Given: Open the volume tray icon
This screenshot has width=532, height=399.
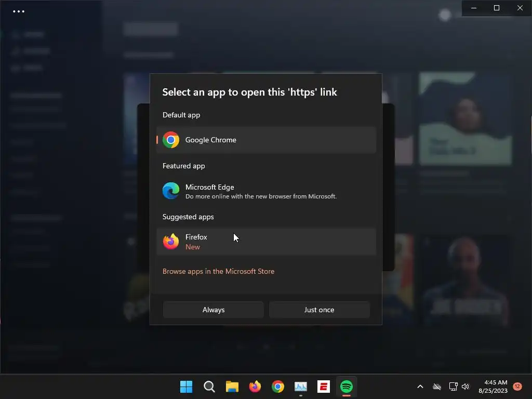Looking at the screenshot, I should point(465,387).
